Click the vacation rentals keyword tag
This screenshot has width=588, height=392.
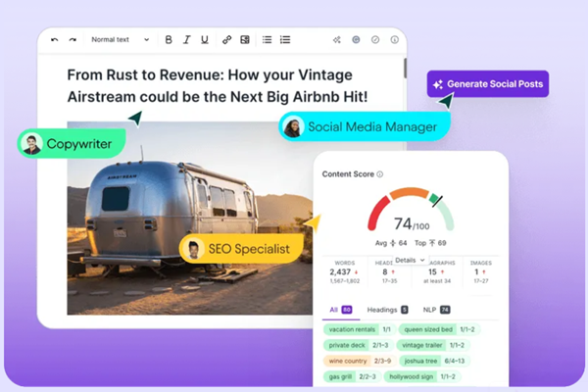coord(360,329)
